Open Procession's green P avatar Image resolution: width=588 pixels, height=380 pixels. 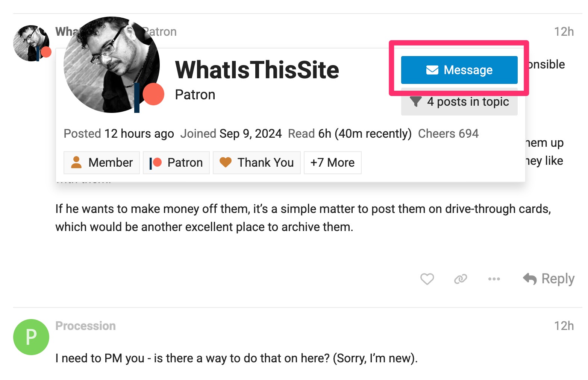point(31,337)
